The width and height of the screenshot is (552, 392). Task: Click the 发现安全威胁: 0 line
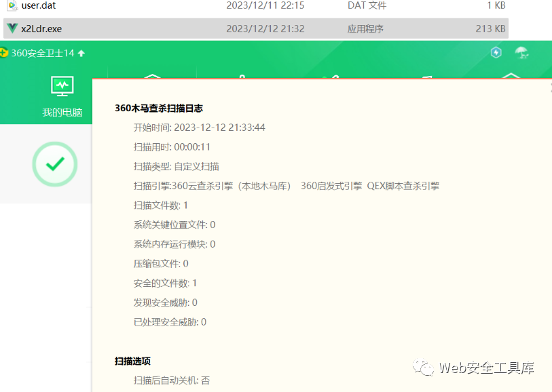(166, 302)
